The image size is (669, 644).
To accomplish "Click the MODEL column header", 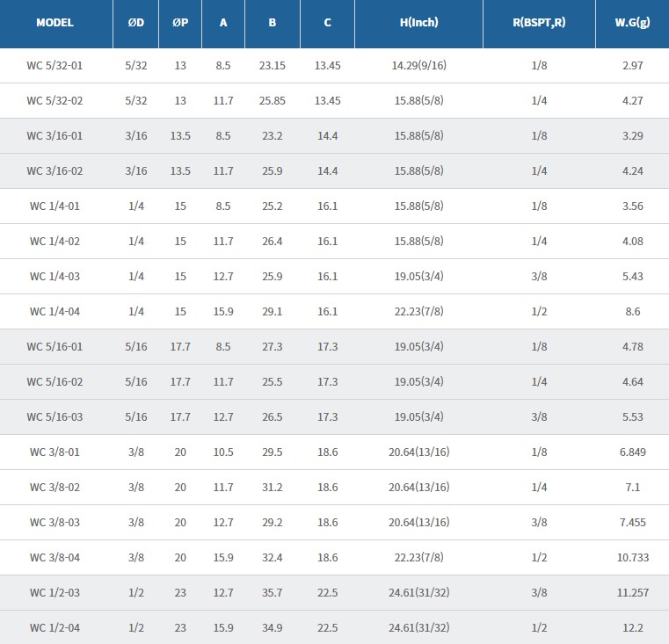I will [x=55, y=22].
